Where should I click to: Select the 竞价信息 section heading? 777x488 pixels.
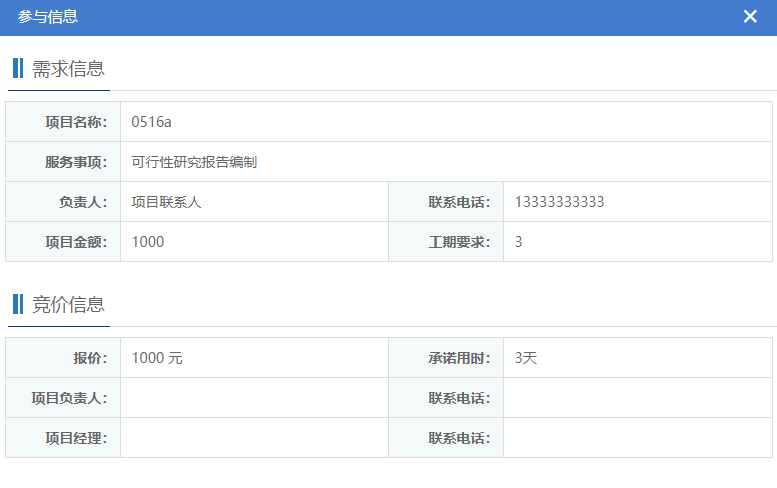[x=68, y=305]
